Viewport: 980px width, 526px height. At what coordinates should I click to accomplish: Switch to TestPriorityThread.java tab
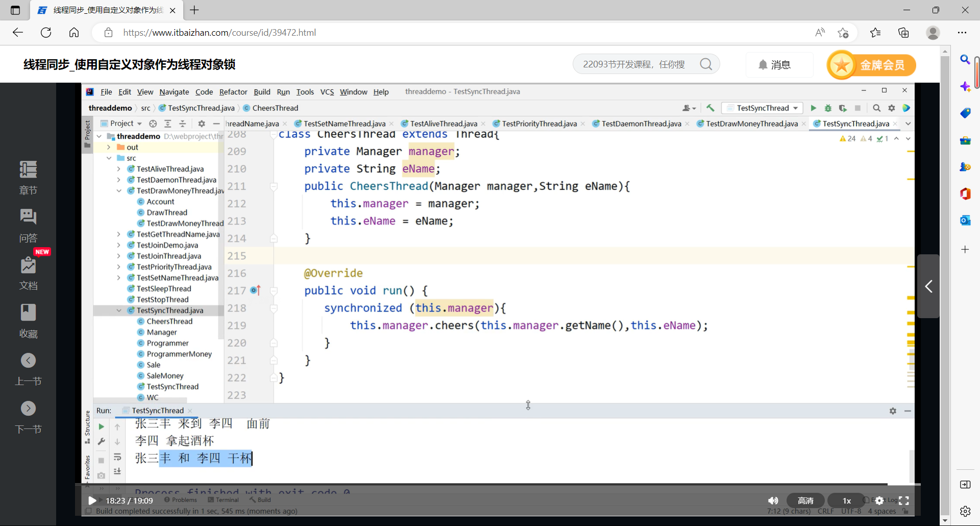click(x=540, y=124)
